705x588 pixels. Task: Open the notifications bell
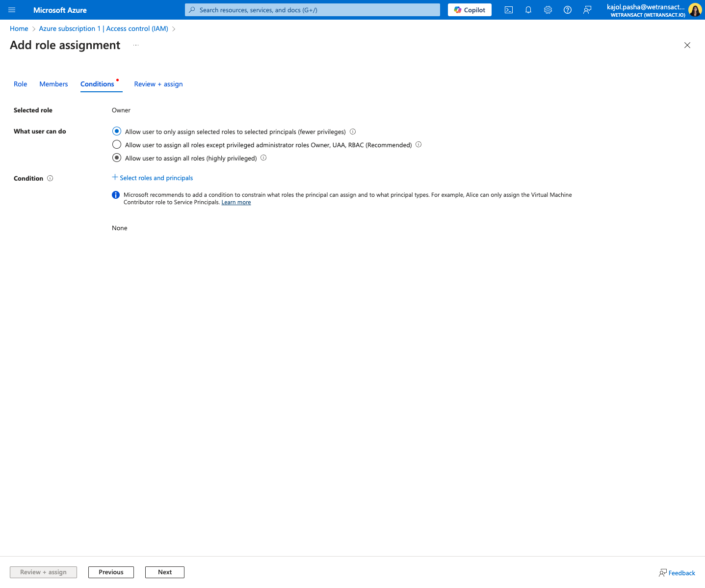[x=528, y=10]
